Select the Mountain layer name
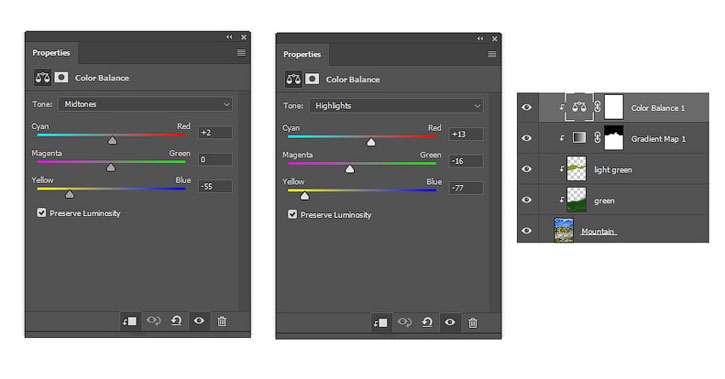This screenshot has width=725, height=379. 598,231
